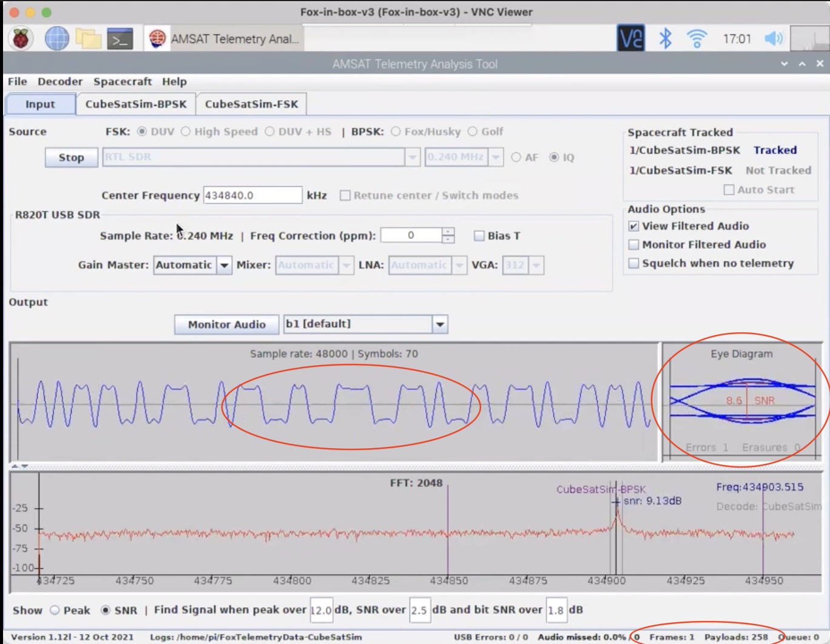Click the Tracked status for CubeSatSim-BPSK
This screenshot has height=644, width=830.
[x=775, y=150]
